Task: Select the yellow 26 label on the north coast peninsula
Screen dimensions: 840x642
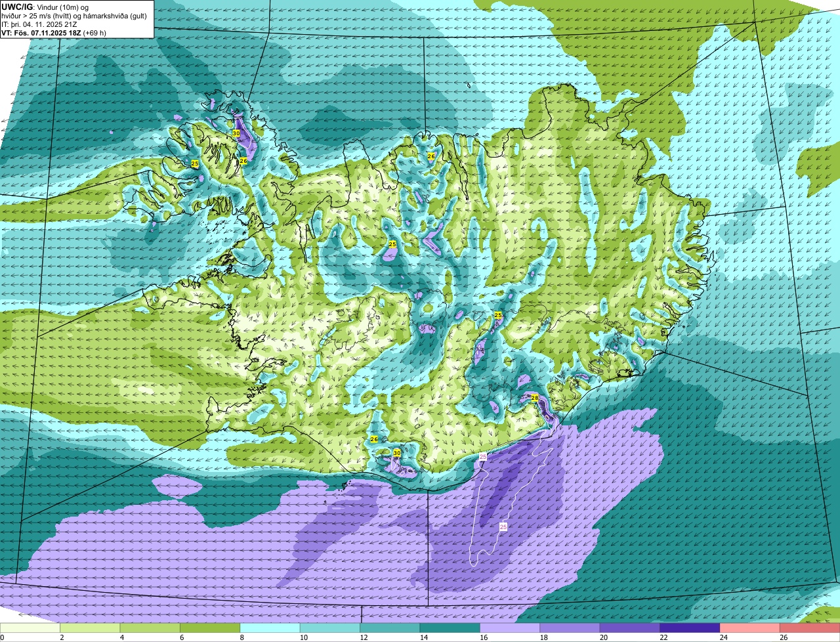Action: 431,156
